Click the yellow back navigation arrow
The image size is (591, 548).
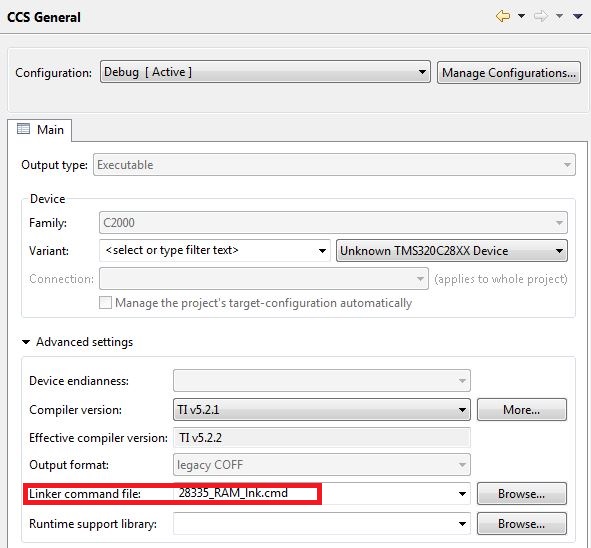[x=503, y=16]
